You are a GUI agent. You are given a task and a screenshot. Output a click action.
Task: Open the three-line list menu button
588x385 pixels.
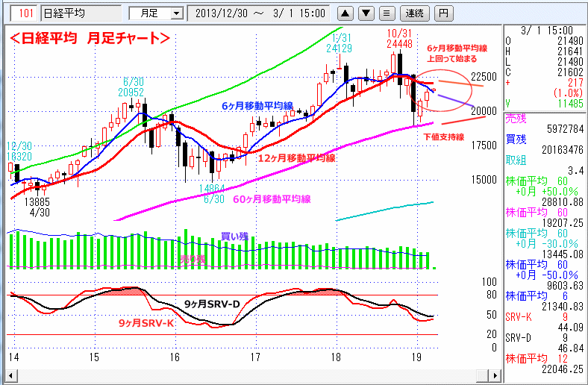(x=386, y=13)
